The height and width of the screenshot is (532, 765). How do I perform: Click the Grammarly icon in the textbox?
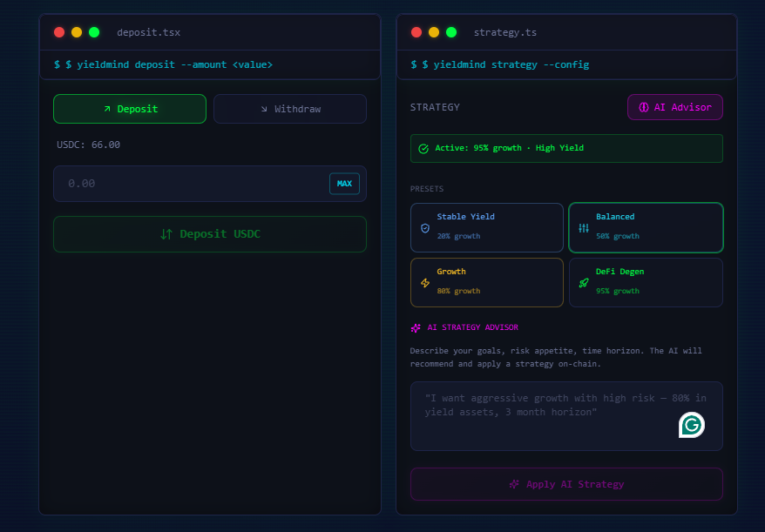click(x=691, y=425)
